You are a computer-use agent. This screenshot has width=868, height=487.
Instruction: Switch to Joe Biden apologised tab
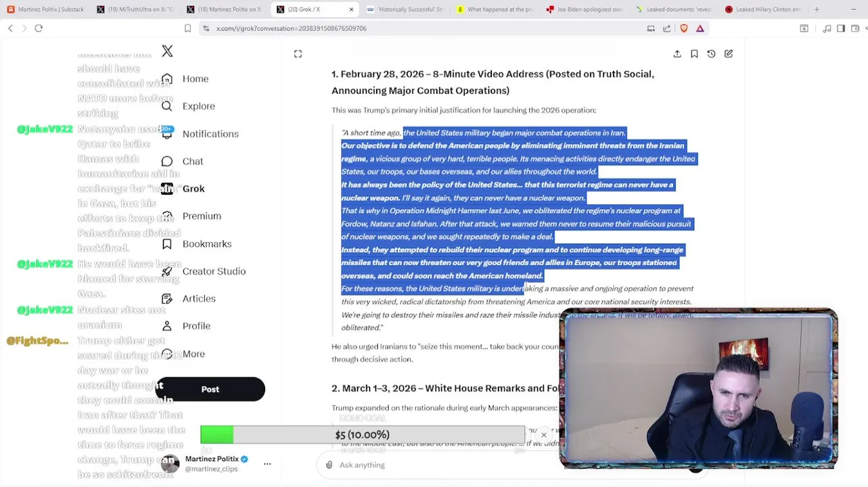(585, 9)
